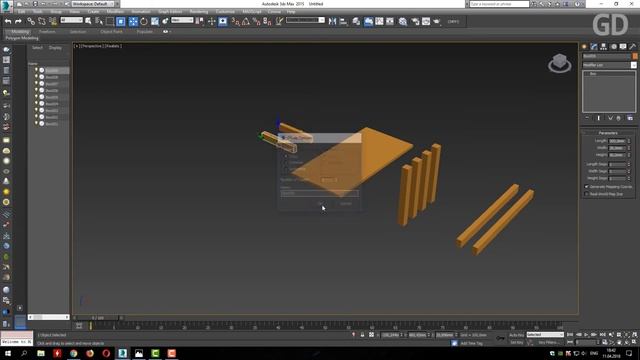The image size is (640, 360).
Task: Click Configure Modifier Sets icon
Action: click(x=630, y=118)
